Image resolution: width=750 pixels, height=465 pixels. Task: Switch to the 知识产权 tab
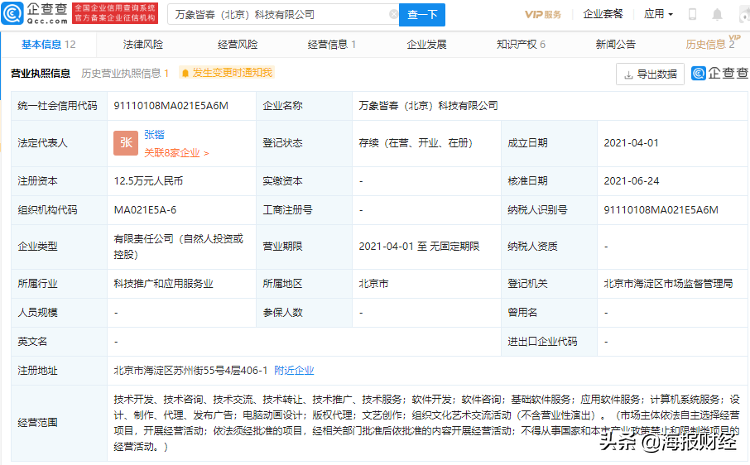click(x=521, y=44)
